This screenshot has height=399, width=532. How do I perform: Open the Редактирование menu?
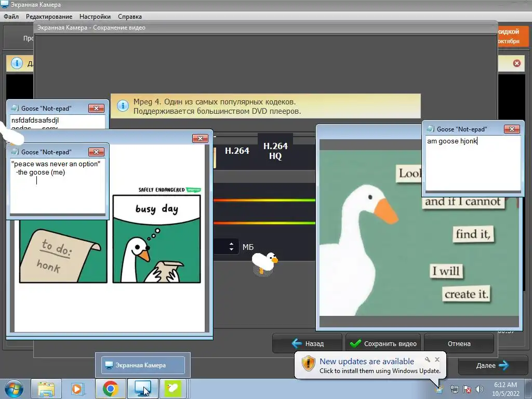tap(49, 16)
